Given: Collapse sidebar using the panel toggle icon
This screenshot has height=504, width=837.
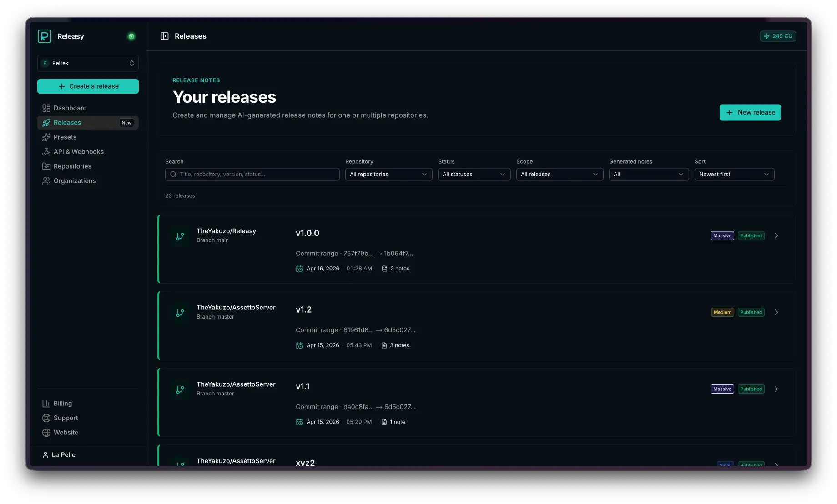Looking at the screenshot, I should (165, 36).
